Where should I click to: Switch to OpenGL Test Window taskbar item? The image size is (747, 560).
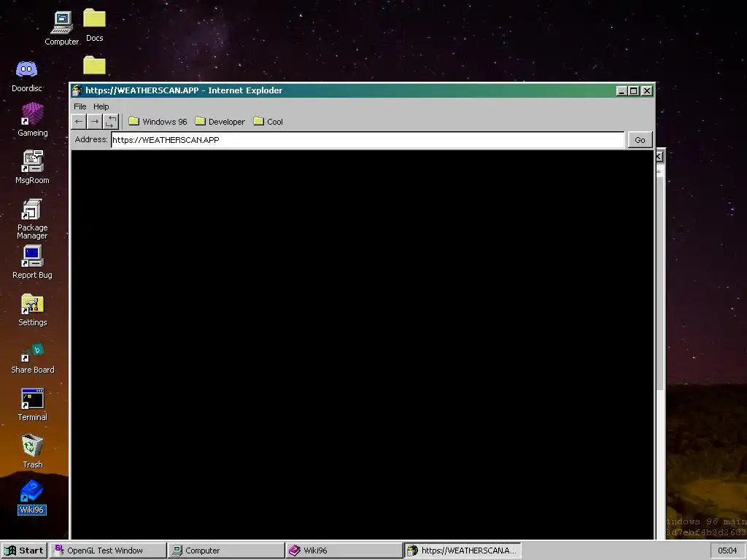(x=108, y=551)
